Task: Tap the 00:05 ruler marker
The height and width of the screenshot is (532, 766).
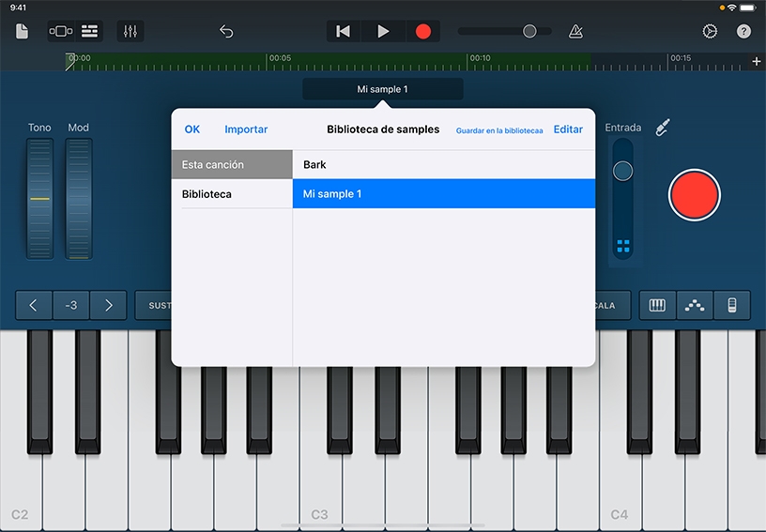Action: 280,58
